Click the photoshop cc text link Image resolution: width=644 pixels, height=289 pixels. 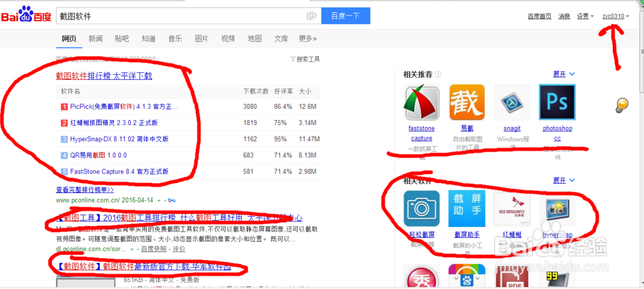coord(557,134)
